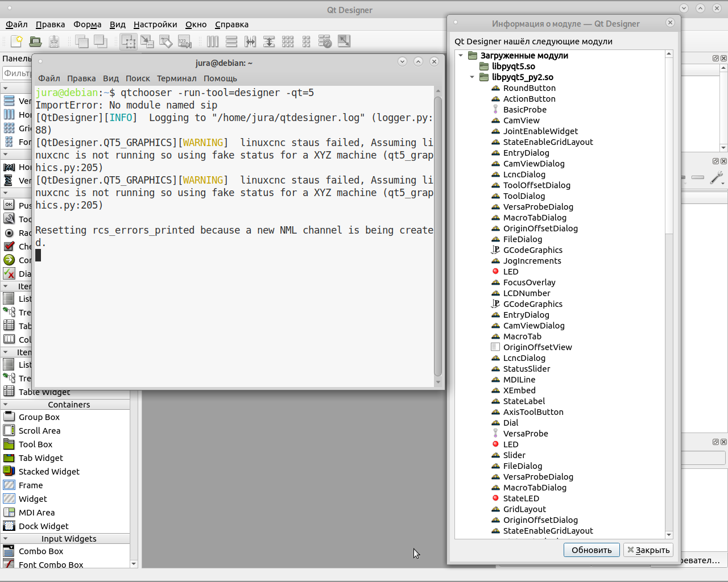Click the terminal window vertical scrollbar
This screenshot has height=582, width=728.
(x=438, y=236)
